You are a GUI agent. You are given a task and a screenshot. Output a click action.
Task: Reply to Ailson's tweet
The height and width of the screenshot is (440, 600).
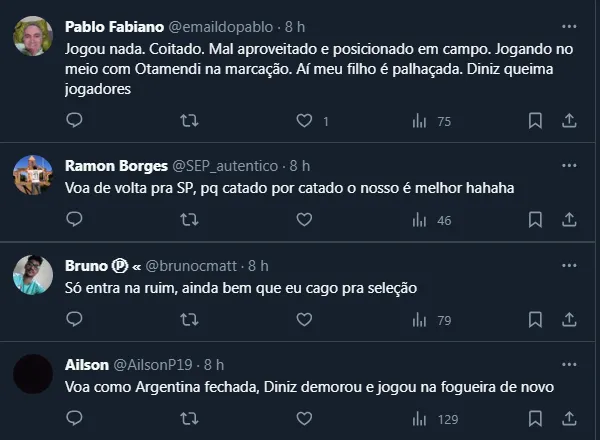74,418
